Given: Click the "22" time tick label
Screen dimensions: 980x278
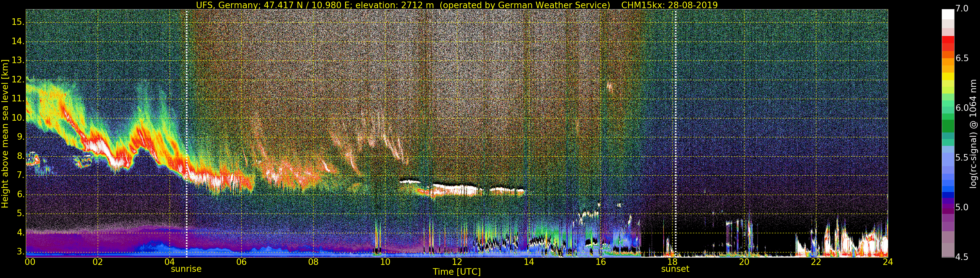Looking at the screenshot, I should coord(816,262).
